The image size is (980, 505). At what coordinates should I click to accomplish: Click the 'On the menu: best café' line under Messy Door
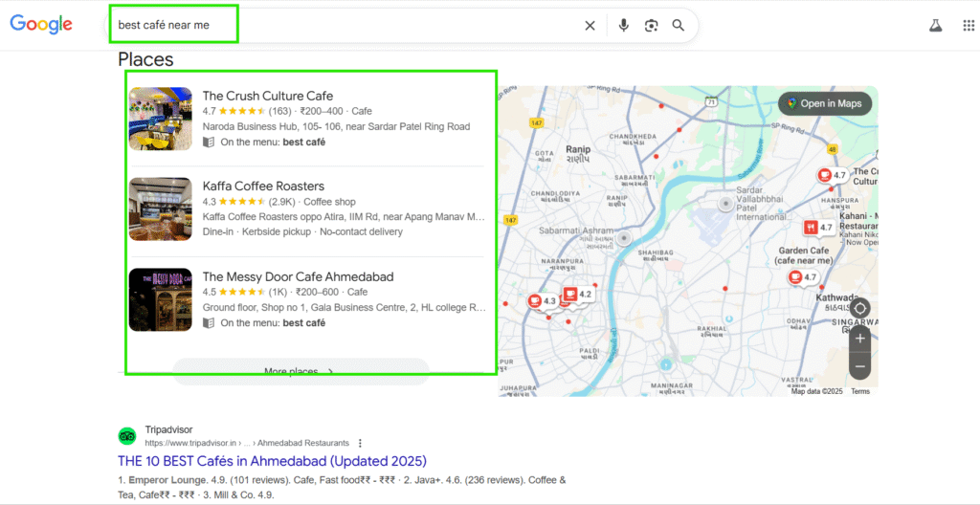pyautogui.click(x=273, y=322)
